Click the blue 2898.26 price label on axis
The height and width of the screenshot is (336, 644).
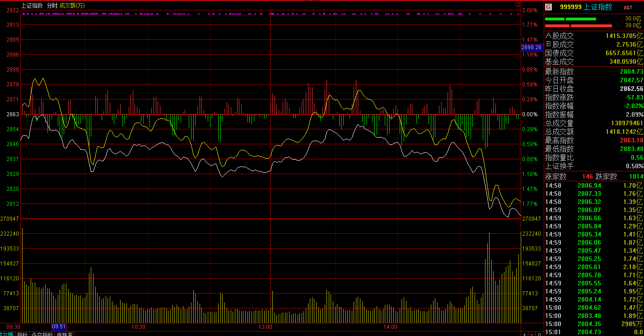[x=531, y=47]
